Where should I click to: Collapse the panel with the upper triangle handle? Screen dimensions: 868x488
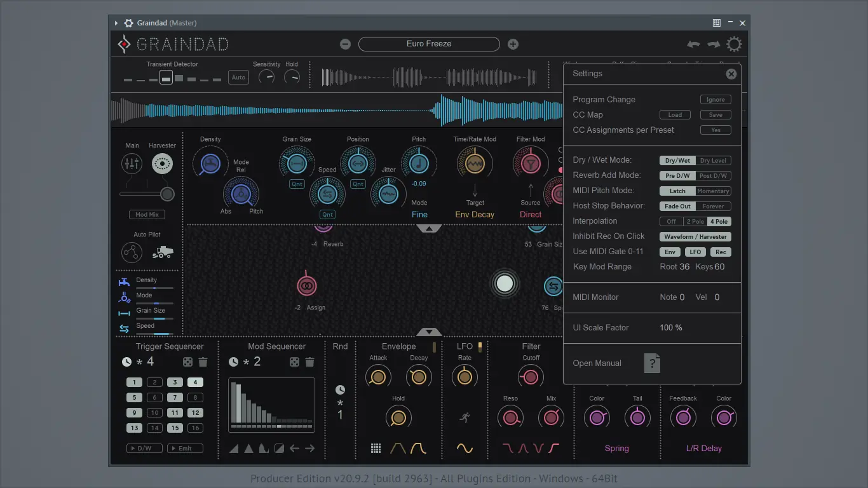point(429,228)
